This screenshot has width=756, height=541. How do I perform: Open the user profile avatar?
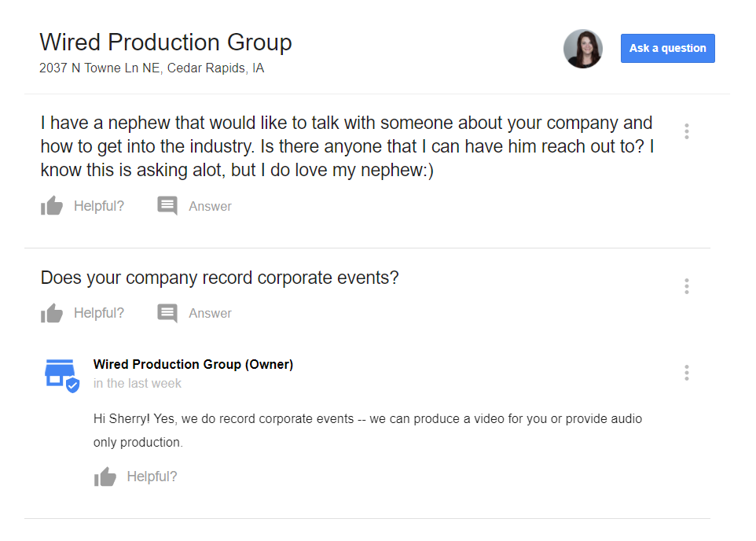pos(583,49)
